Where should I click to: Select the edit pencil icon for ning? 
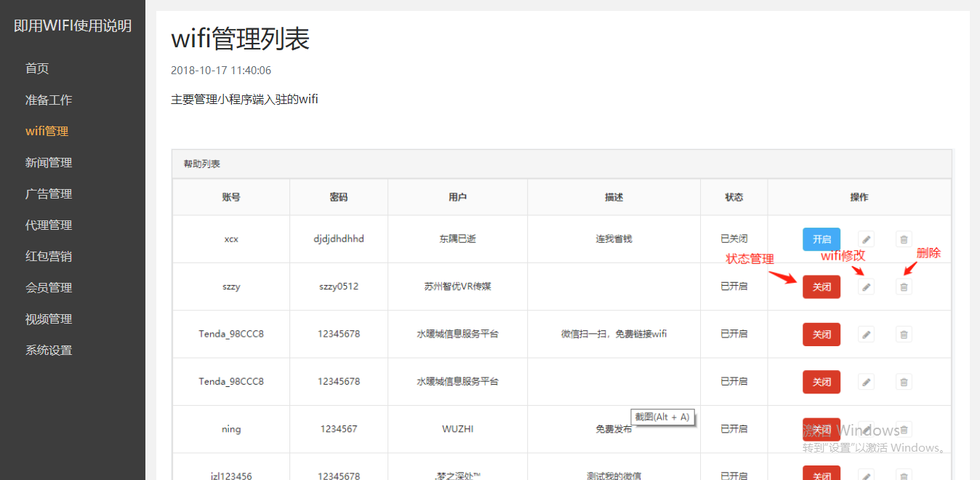coord(865,429)
